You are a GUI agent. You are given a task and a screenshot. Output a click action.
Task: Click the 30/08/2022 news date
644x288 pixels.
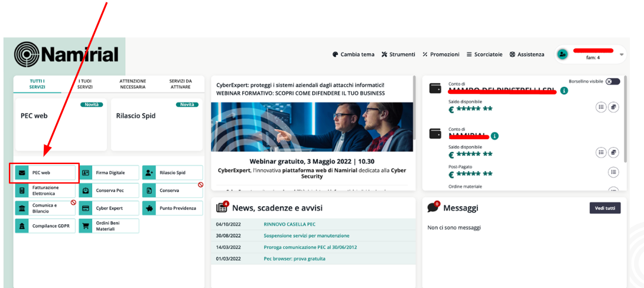pyautogui.click(x=230, y=236)
